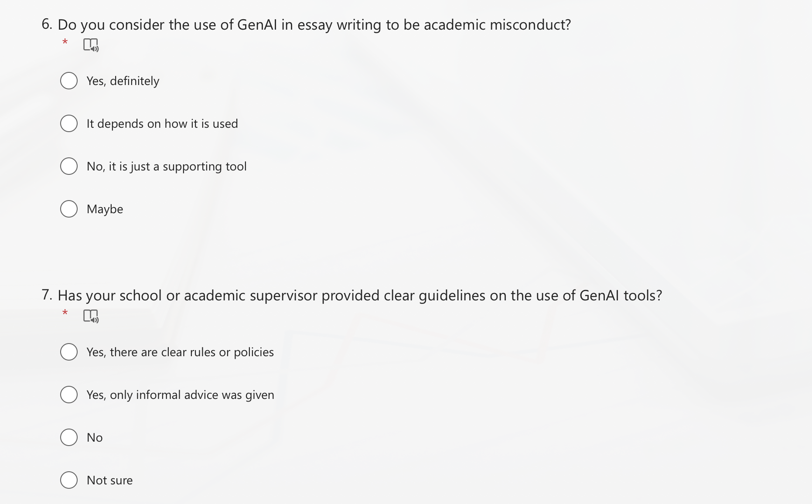Select 'No, it is just a supporting tool' radio
Viewport: 812px width, 504px height.
[x=69, y=166]
